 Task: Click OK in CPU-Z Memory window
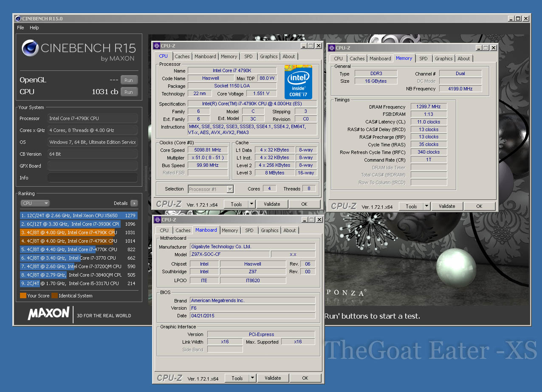(x=479, y=206)
